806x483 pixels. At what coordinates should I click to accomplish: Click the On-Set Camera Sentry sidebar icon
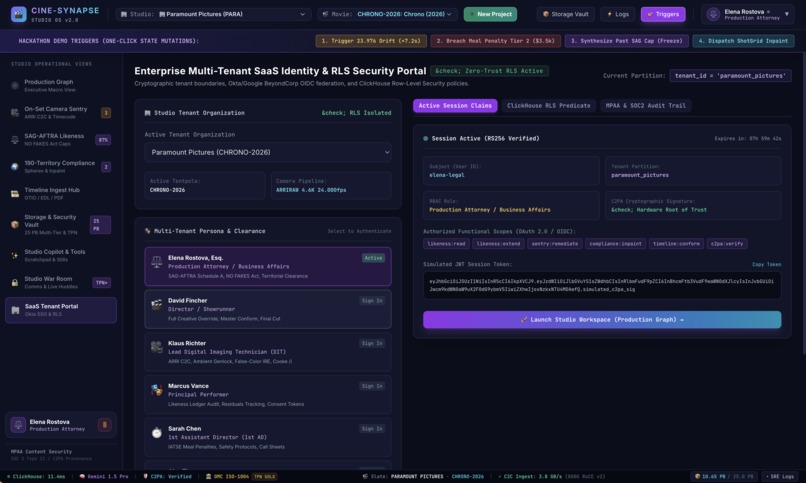pos(15,113)
